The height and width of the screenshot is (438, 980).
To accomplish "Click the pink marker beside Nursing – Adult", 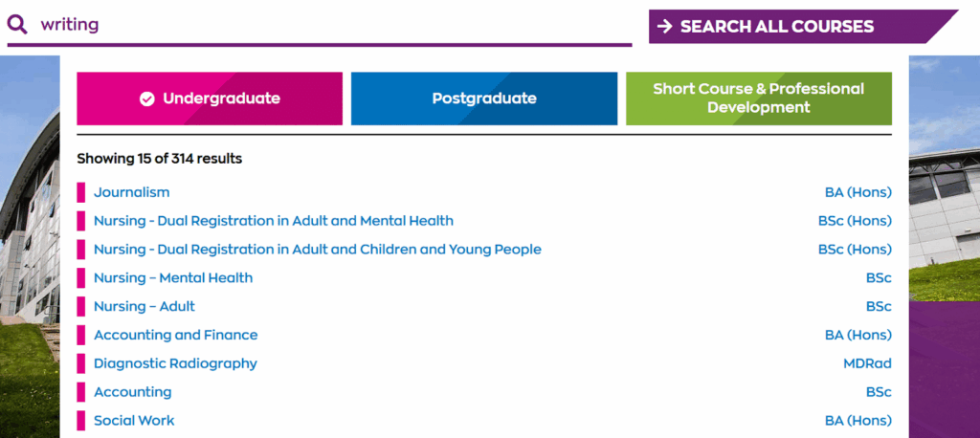I will pyautogui.click(x=81, y=307).
